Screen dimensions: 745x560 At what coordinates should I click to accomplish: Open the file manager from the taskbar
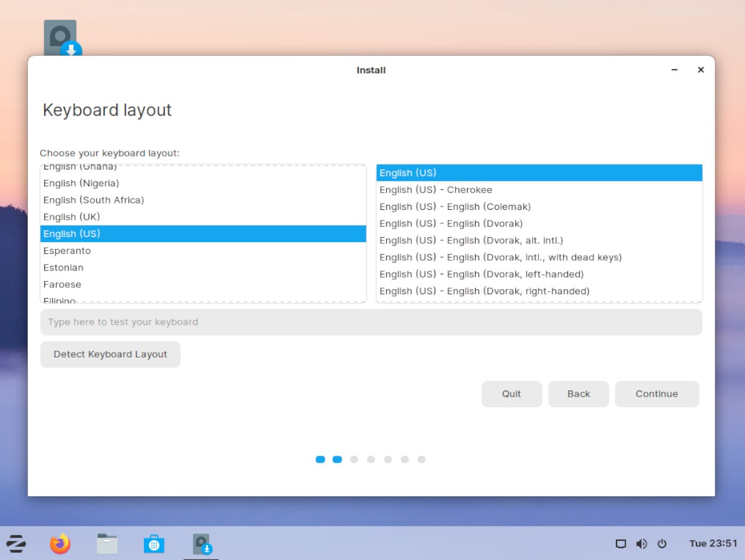(107, 544)
